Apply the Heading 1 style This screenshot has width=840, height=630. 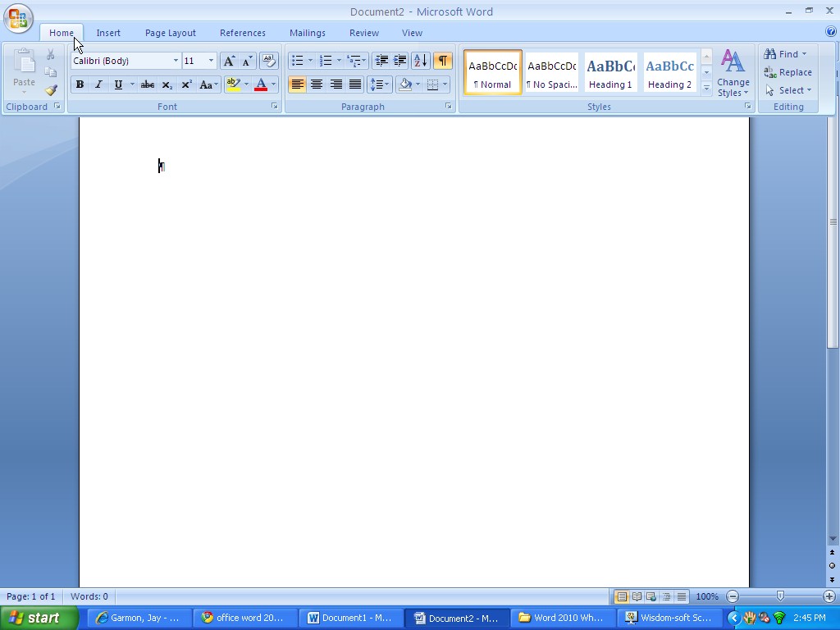tap(610, 72)
